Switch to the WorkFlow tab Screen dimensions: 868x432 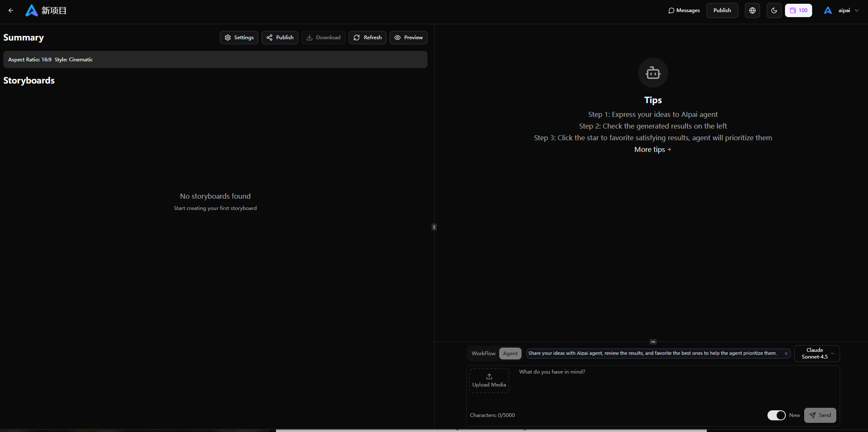pyautogui.click(x=483, y=354)
